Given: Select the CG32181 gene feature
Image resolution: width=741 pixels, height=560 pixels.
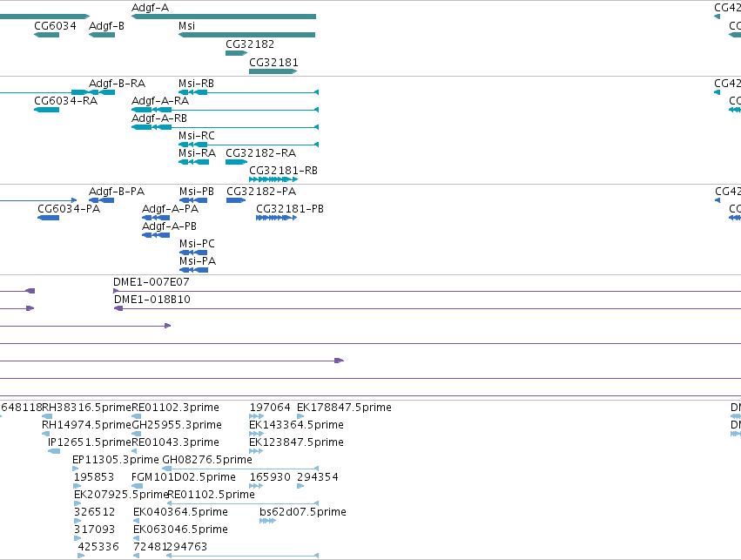Looking at the screenshot, I should coord(273,71).
